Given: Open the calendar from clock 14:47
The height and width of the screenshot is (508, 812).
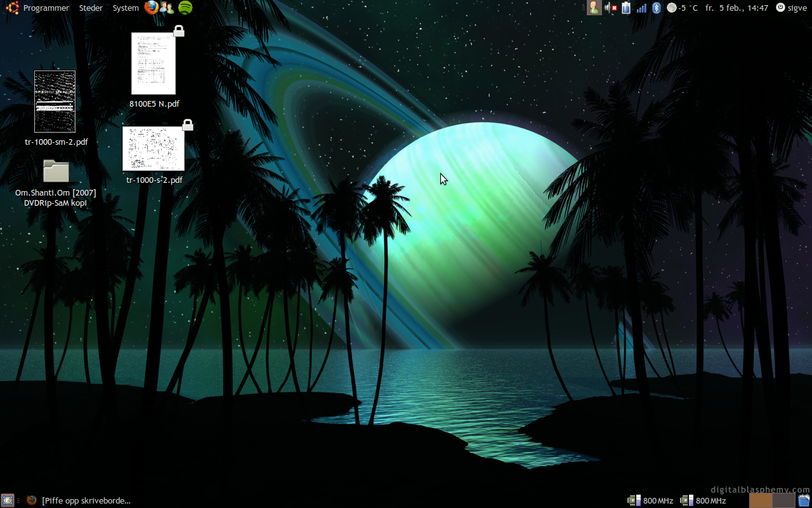Looking at the screenshot, I should click(x=737, y=8).
